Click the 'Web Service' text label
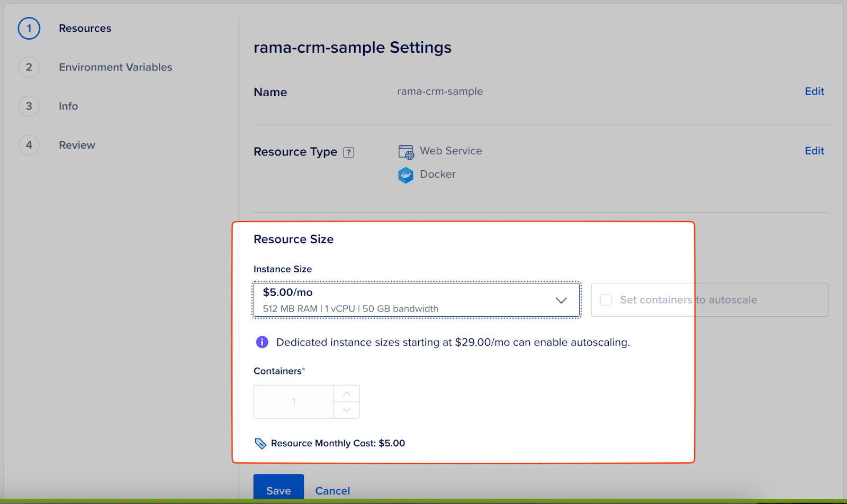This screenshot has width=847, height=504. coord(451,151)
